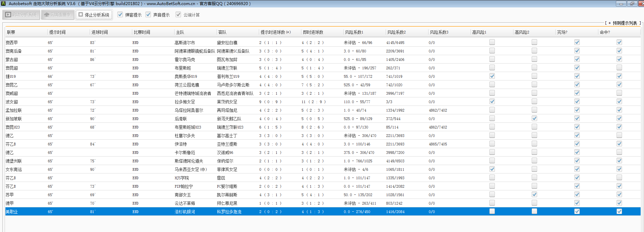
Task: Uncheck 高风险2 in the 新加坡联 row
Action: click(x=534, y=118)
